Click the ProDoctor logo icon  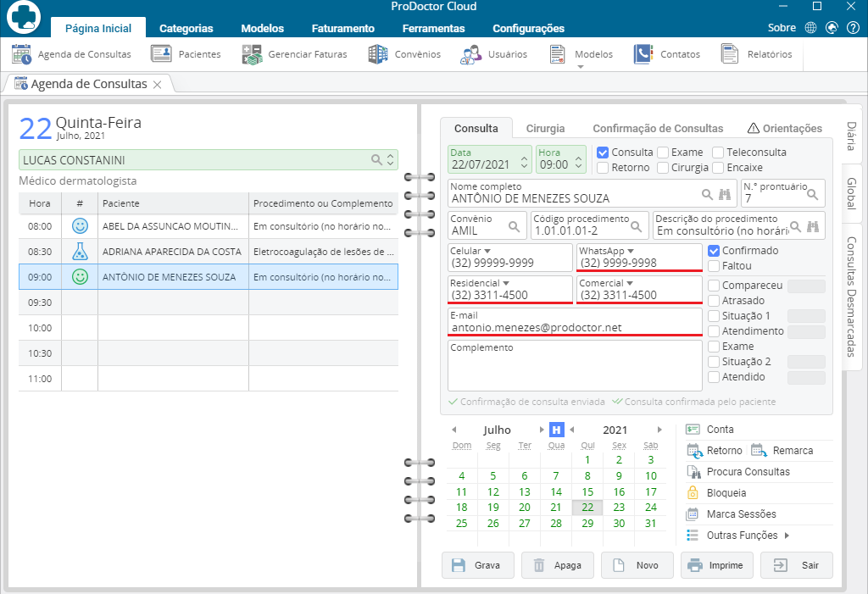point(24,17)
